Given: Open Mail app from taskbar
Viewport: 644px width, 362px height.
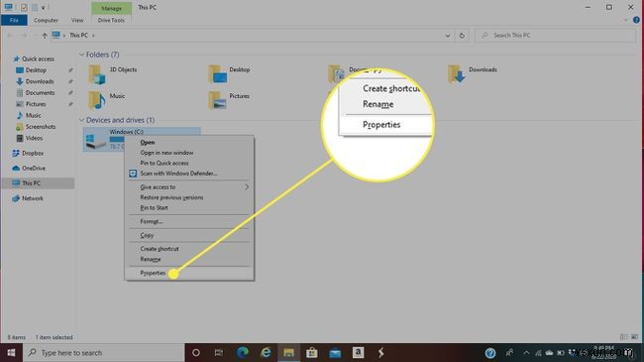Looking at the screenshot, I should [335, 352].
